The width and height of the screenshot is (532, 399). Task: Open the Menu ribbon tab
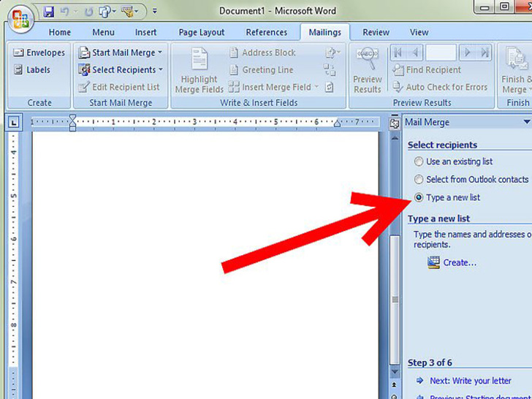click(x=103, y=32)
